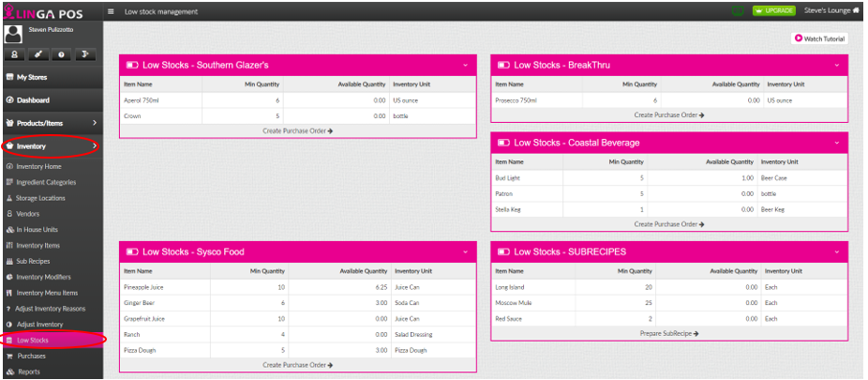Create Purchase Order for BreakThru
Viewport: 868px width, 380px height.
[669, 114]
